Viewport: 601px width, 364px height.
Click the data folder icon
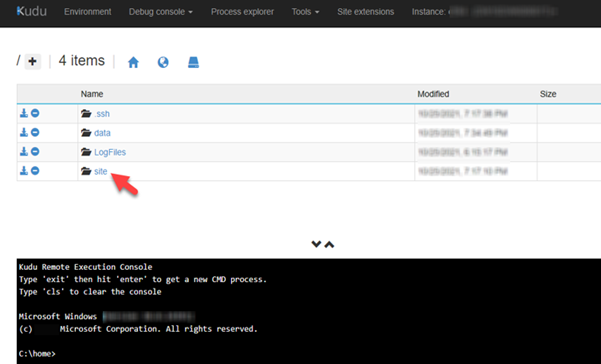pos(86,133)
